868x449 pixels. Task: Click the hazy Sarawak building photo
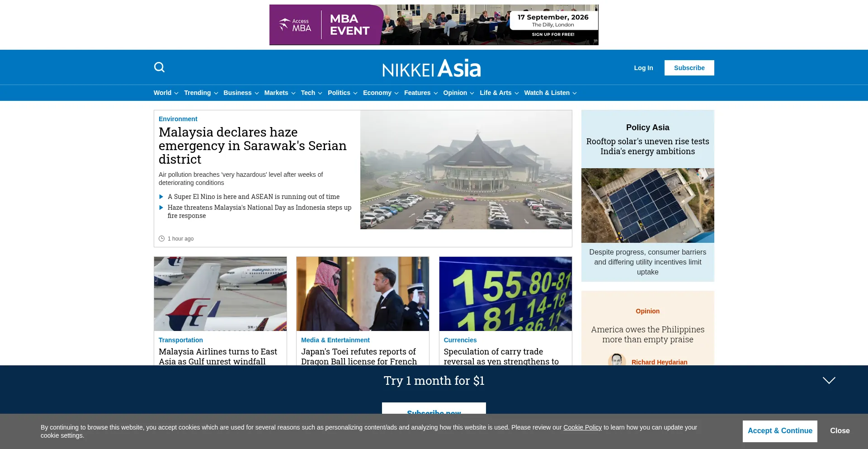point(466,170)
